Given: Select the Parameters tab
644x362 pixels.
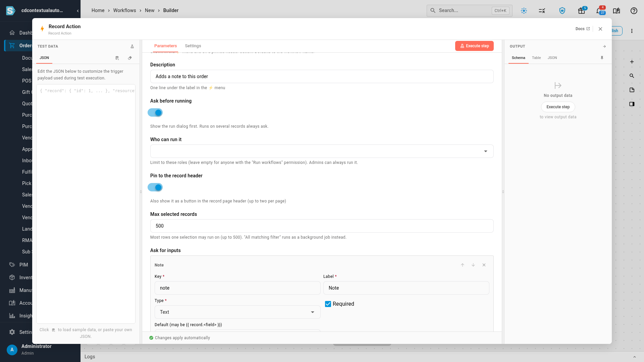Looking at the screenshot, I should pos(165,46).
